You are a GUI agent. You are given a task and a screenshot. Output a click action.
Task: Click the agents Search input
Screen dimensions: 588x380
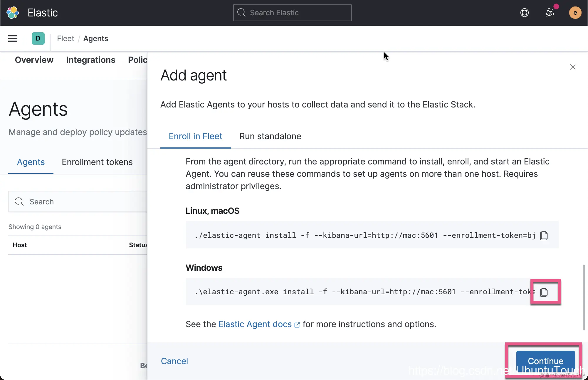click(x=82, y=202)
